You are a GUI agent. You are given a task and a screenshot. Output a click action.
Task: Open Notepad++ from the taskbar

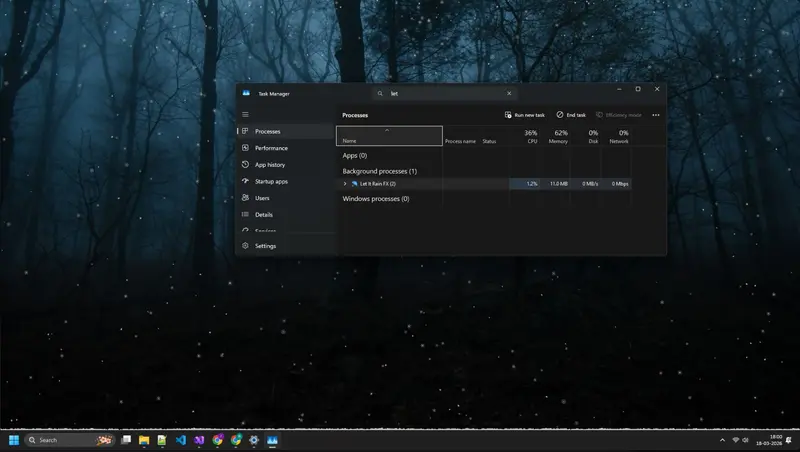(162, 440)
